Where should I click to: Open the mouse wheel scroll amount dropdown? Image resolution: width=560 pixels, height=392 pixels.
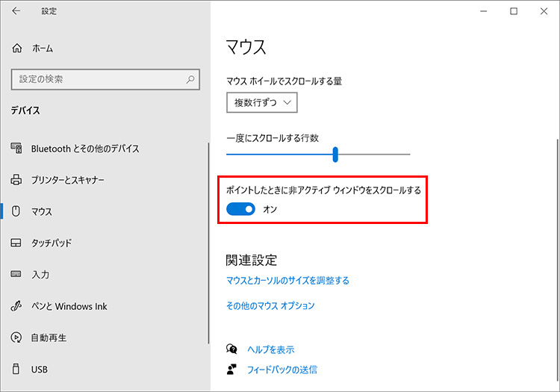[262, 102]
